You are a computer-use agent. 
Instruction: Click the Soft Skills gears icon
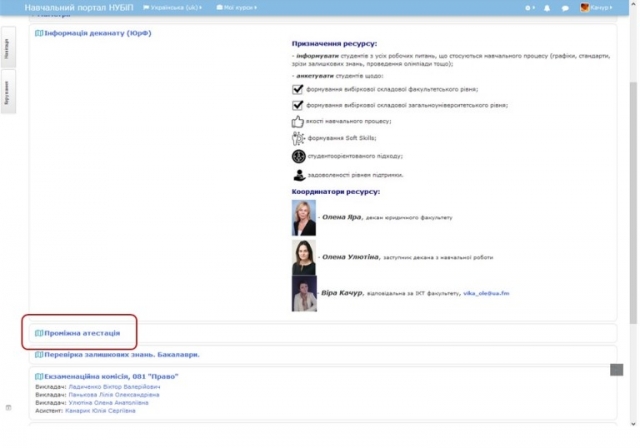(x=298, y=138)
